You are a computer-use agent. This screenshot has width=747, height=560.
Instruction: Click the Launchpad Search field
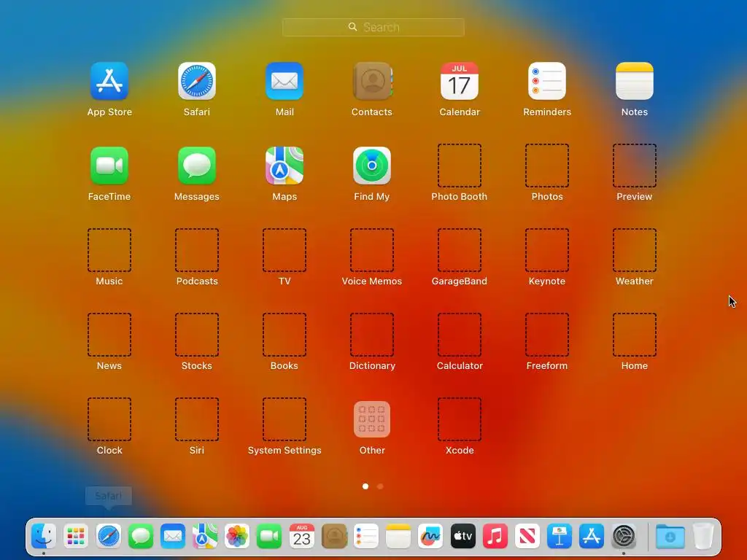pyautogui.click(x=373, y=27)
